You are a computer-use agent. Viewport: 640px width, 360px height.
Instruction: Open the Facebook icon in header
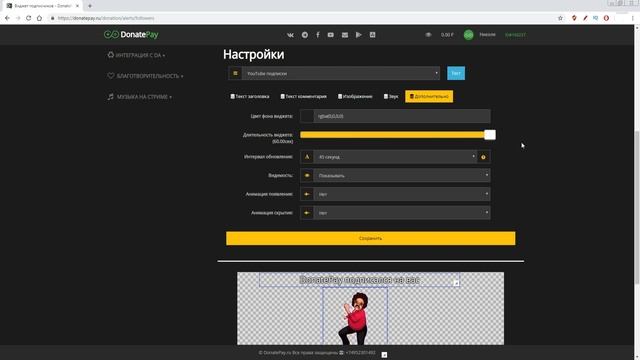pyautogui.click(x=318, y=35)
